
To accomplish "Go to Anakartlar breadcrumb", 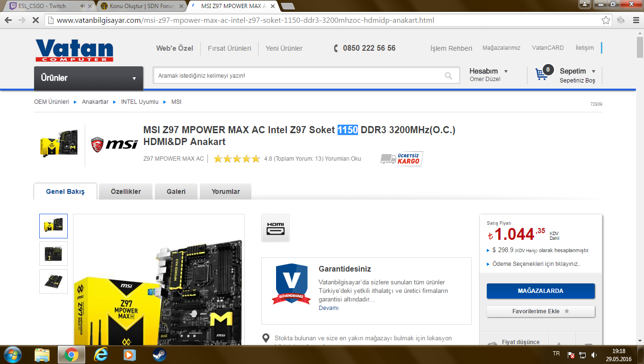I will [x=95, y=102].
